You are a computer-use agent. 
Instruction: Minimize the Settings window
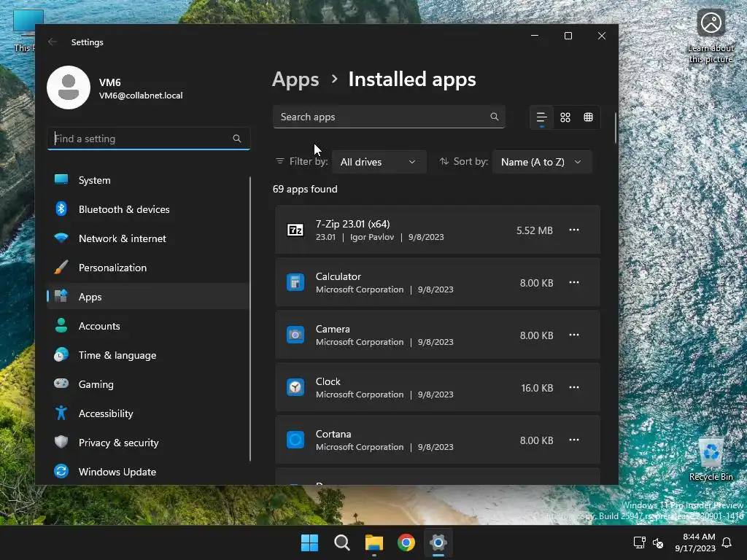coord(535,36)
